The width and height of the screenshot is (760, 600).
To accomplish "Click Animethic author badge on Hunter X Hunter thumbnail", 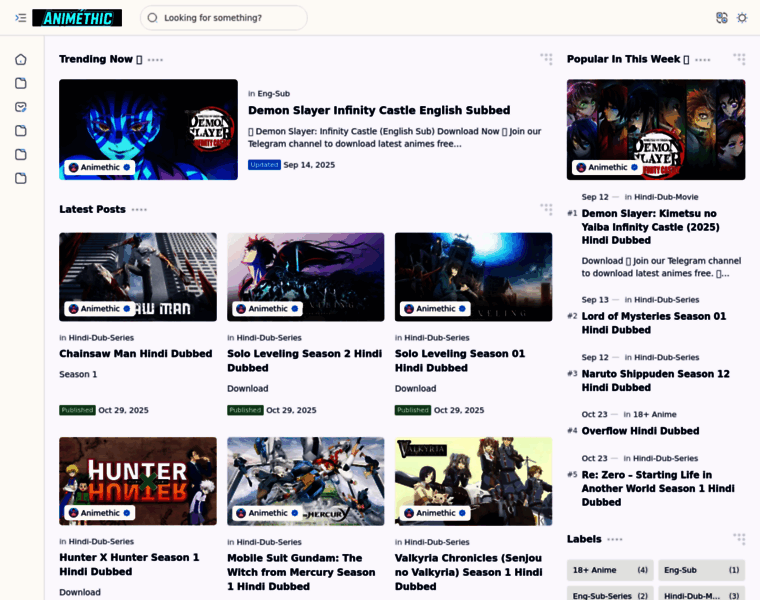I will click(99, 513).
